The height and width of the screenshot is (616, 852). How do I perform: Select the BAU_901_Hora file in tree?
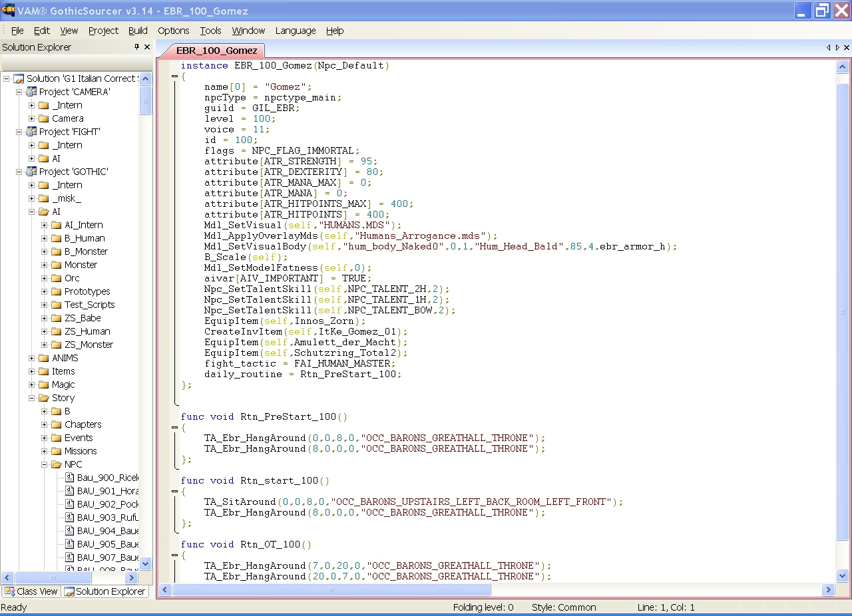pos(107,491)
